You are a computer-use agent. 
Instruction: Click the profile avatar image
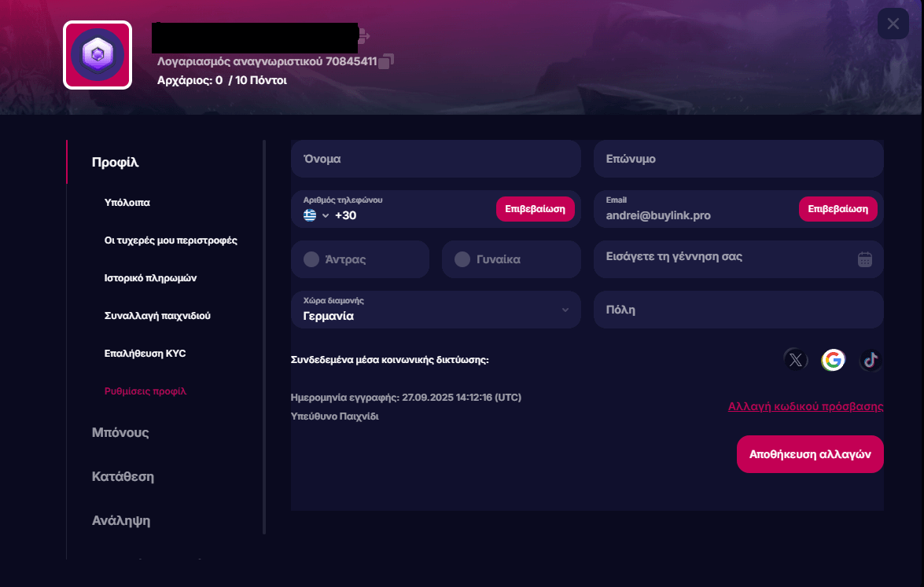coord(98,55)
